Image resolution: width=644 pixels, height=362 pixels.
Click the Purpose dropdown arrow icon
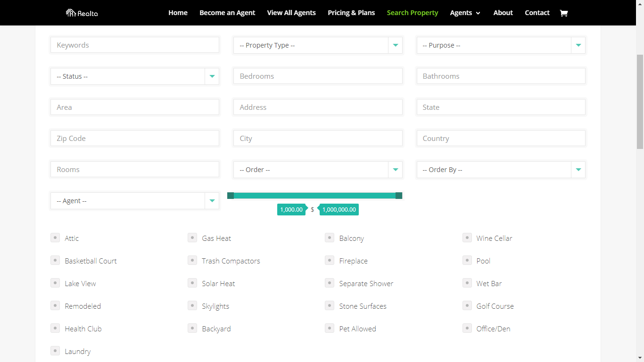coord(578,45)
